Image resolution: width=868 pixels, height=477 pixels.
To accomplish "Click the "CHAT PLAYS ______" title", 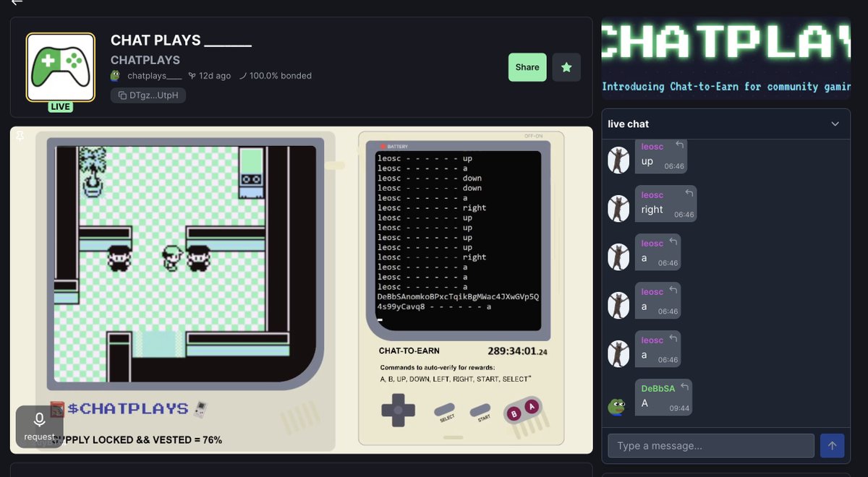I will (181, 40).
